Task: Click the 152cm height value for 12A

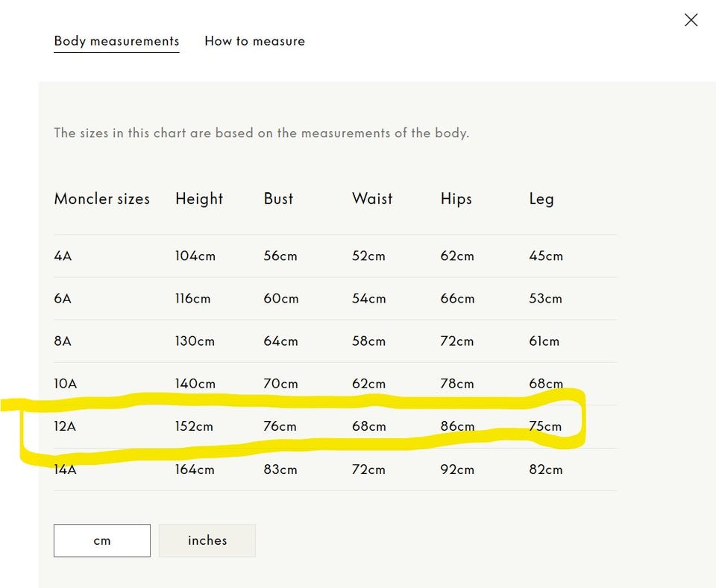Action: coord(194,426)
